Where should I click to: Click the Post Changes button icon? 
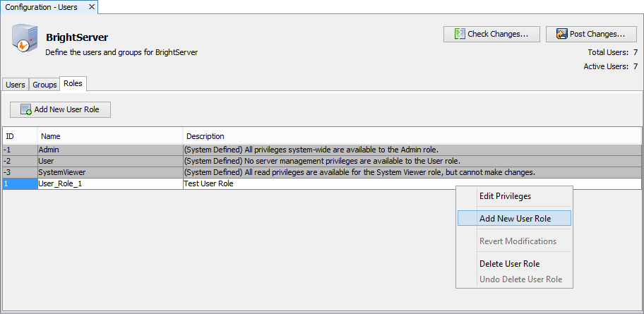point(562,34)
